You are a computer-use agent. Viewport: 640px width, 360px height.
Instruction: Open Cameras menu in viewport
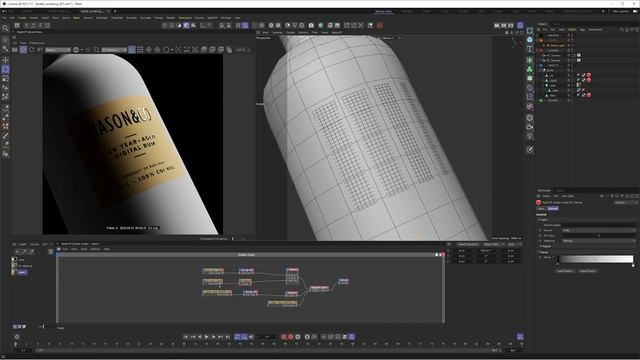pos(277,32)
